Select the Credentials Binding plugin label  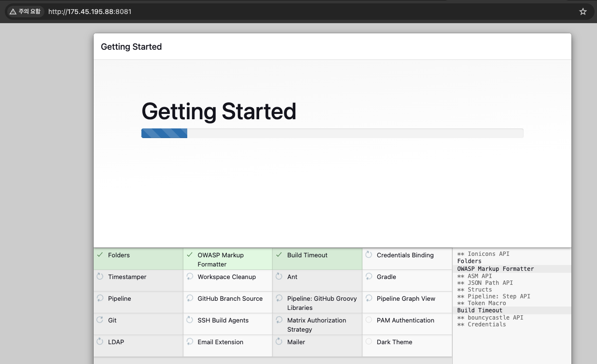click(x=405, y=255)
